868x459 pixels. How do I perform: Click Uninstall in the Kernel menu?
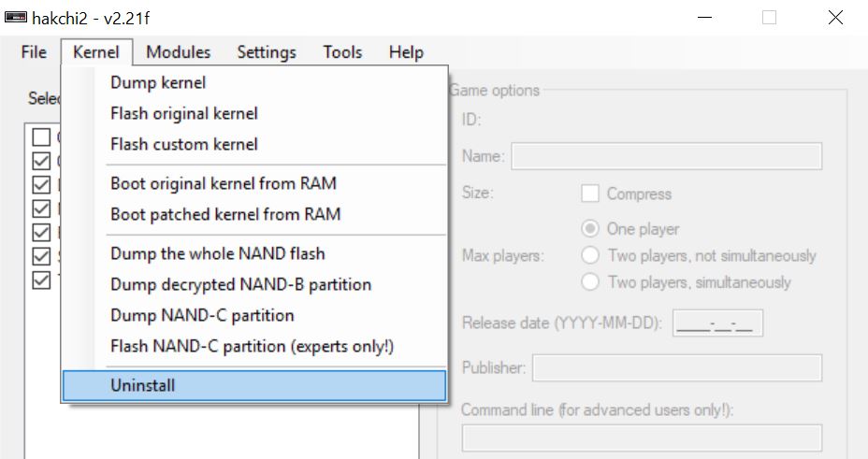tap(254, 385)
